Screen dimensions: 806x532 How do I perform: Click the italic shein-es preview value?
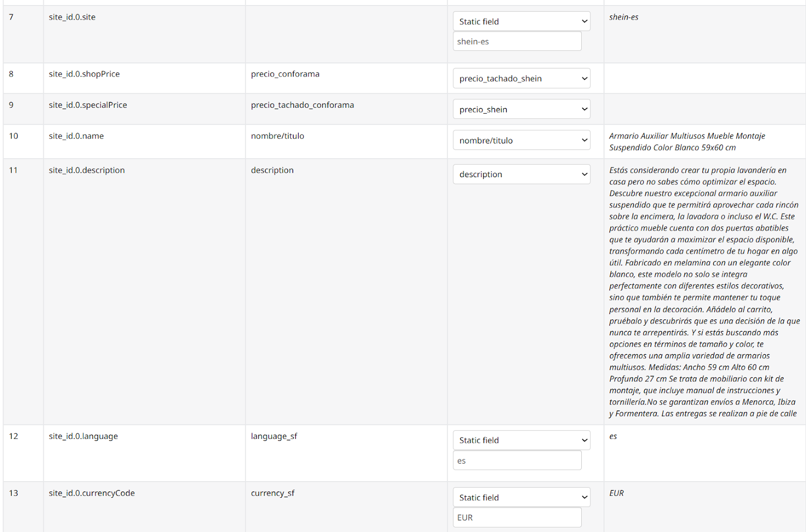tap(623, 17)
